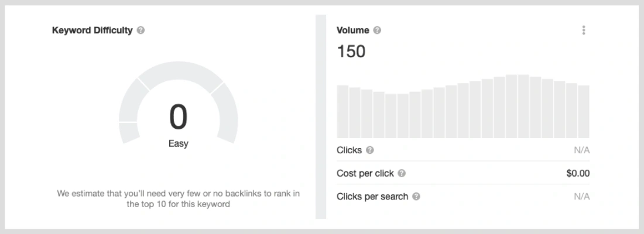Select the last bar in volume chart
Viewport: 644px width, 234px height.
coord(584,111)
